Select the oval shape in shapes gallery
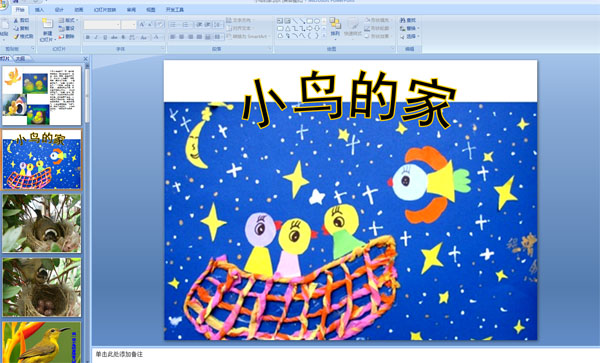This screenshot has height=363, width=600. point(317,21)
